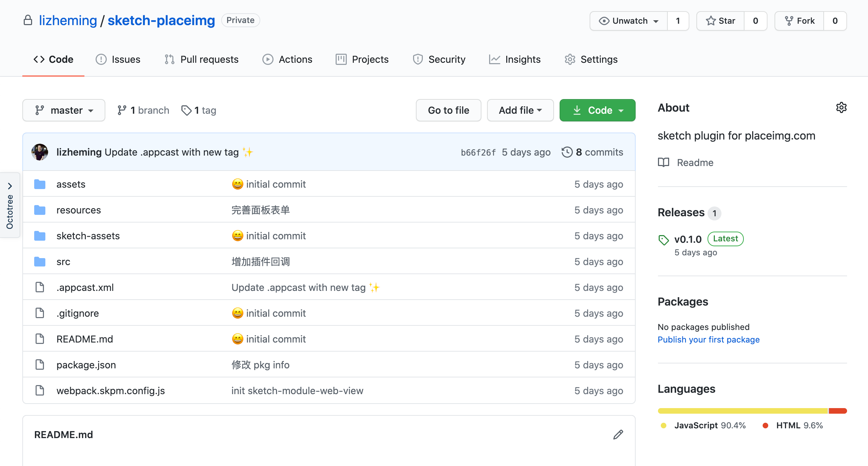Image resolution: width=868 pixels, height=466 pixels.
Task: Open the Add file dropdown
Action: pos(520,110)
